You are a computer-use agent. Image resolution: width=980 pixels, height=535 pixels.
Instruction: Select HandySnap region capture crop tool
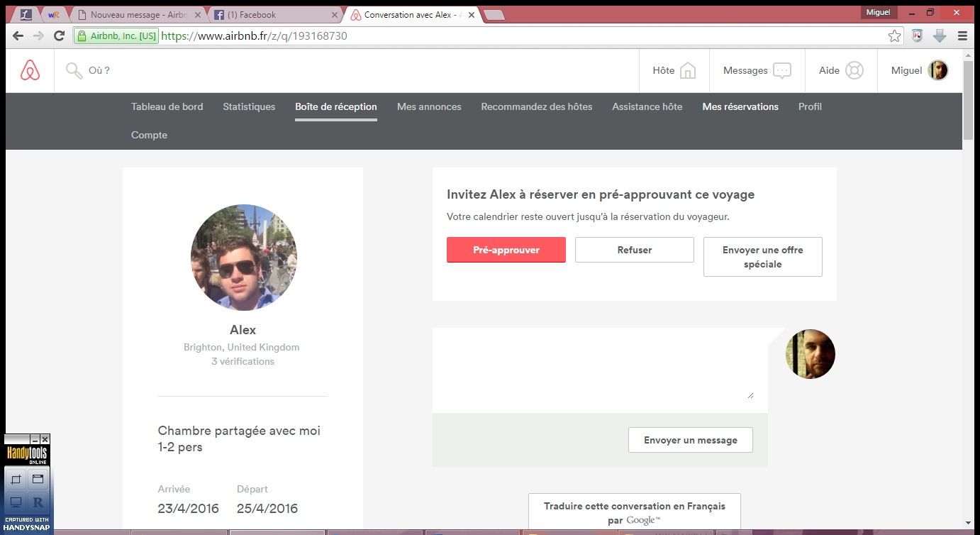point(16,480)
